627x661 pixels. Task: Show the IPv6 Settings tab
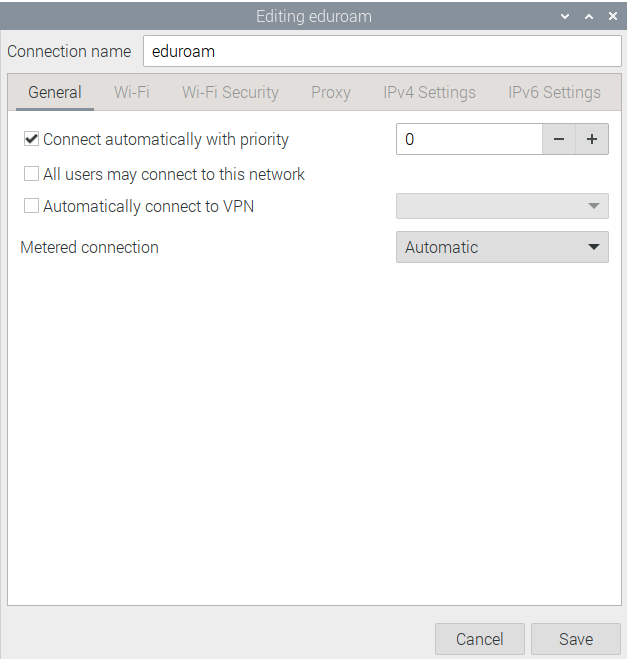[554, 93]
